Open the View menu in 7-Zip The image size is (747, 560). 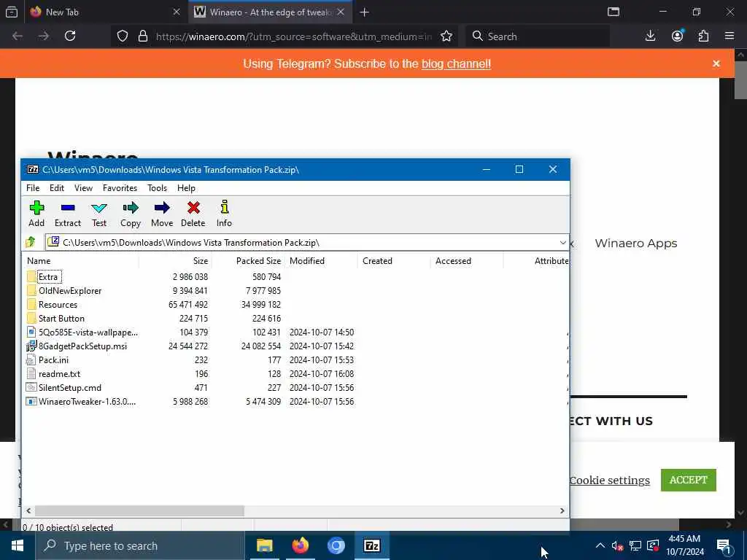point(83,188)
